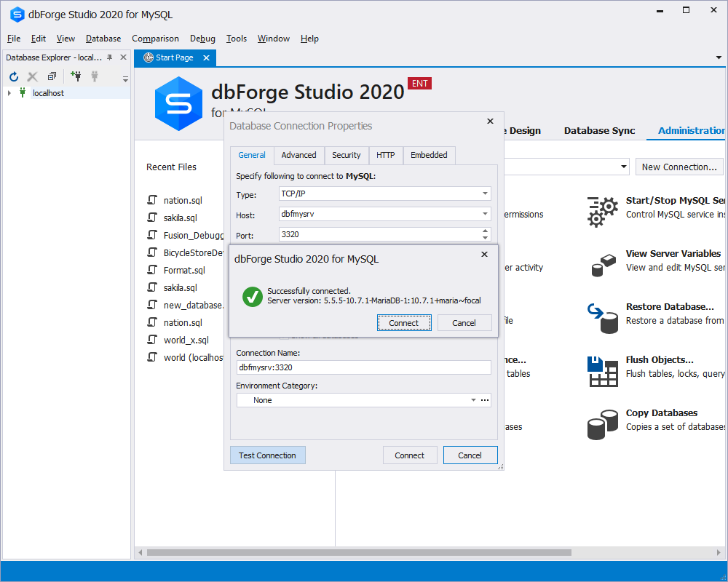Close the success message box
The height and width of the screenshot is (582, 728).
(x=484, y=255)
